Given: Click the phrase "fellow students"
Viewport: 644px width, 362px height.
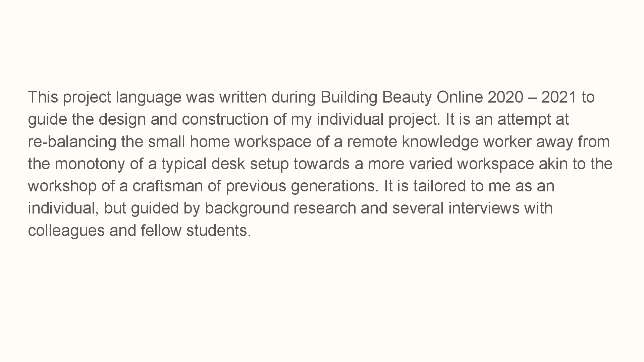Looking at the screenshot, I should click(x=196, y=231).
